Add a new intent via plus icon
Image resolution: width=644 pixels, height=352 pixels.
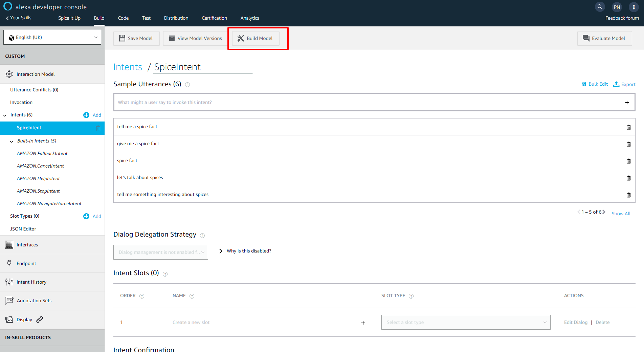(86, 115)
